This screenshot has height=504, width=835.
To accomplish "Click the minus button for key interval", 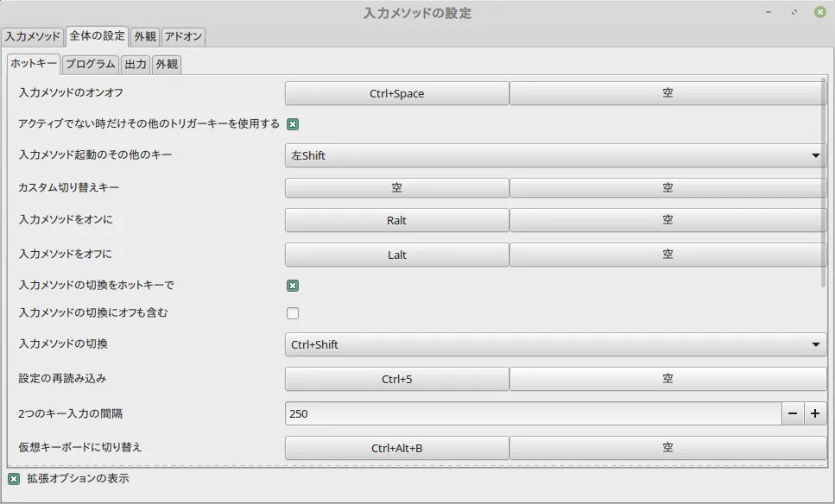I will [x=793, y=413].
